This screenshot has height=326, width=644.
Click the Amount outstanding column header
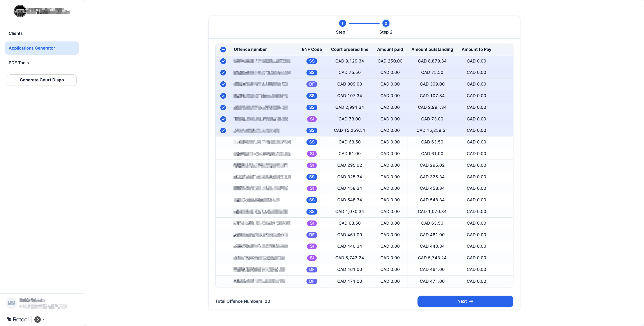(432, 50)
